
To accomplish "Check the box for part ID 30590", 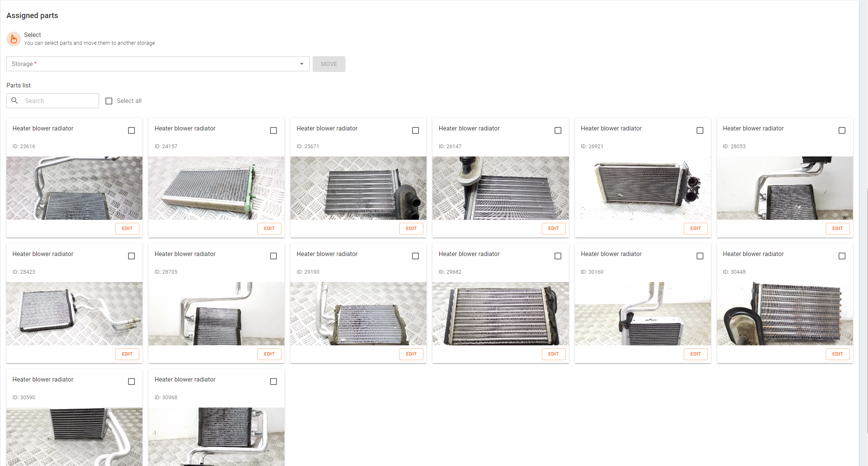I will tap(131, 382).
